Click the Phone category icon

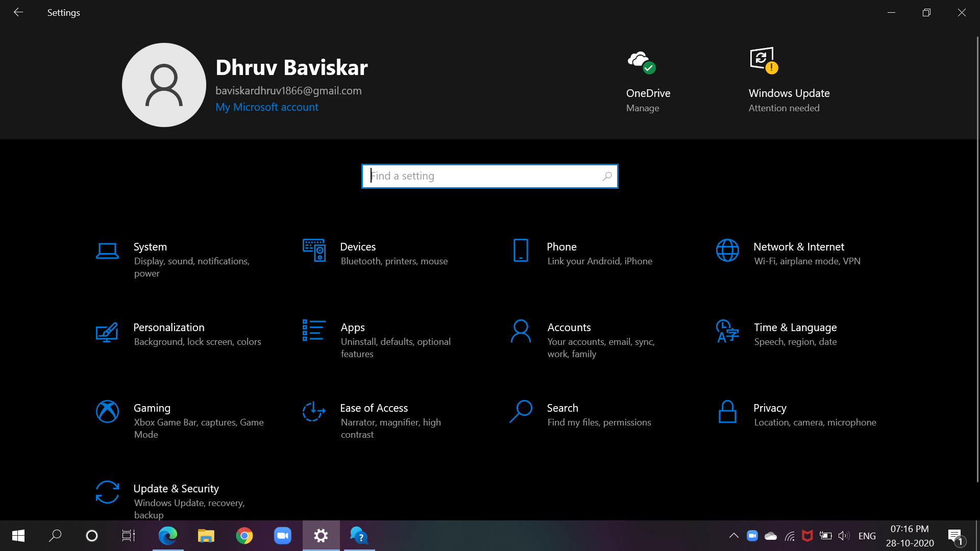click(x=521, y=250)
